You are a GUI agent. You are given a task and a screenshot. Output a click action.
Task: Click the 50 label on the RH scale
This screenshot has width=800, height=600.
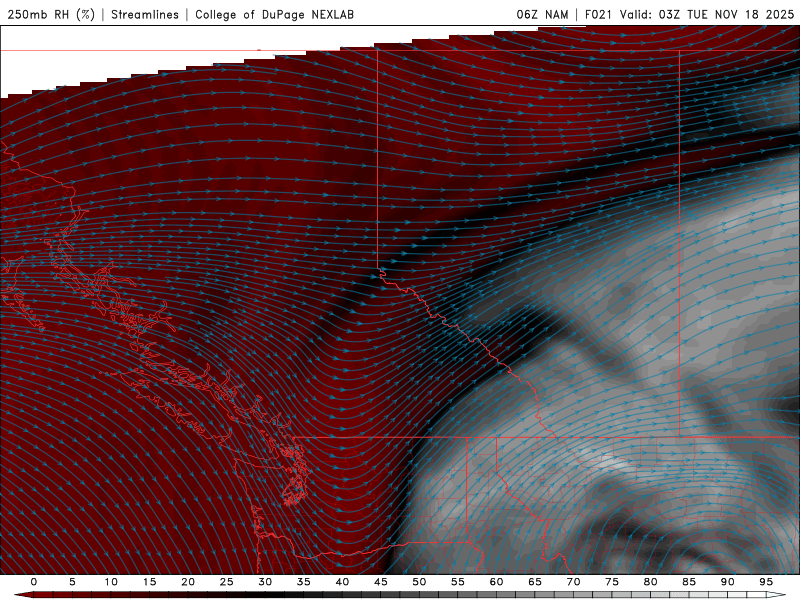pos(419,582)
